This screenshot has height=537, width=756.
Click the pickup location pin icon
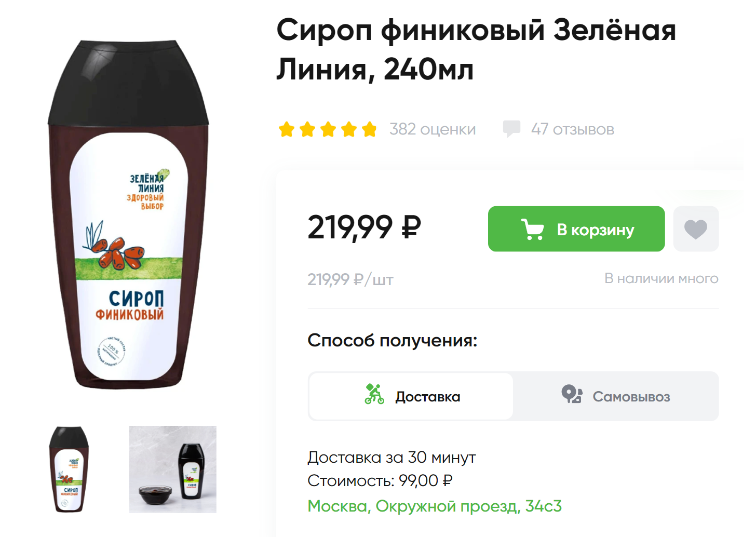click(x=572, y=394)
